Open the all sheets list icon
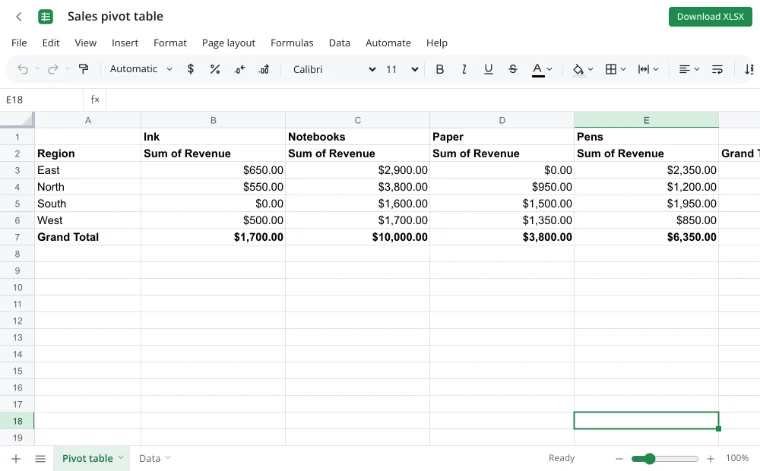 point(40,458)
